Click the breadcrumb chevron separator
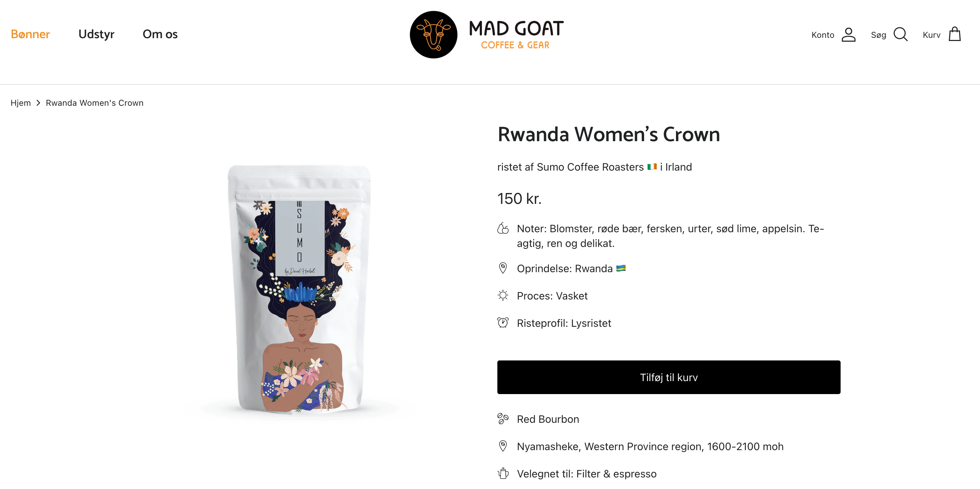Image resolution: width=980 pixels, height=489 pixels. [38, 103]
